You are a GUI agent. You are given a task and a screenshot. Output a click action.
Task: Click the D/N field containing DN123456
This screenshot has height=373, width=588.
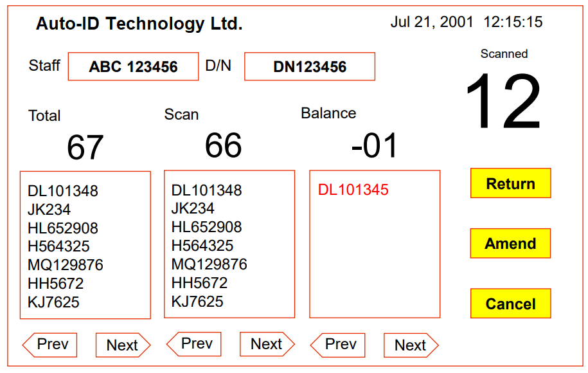tap(309, 66)
